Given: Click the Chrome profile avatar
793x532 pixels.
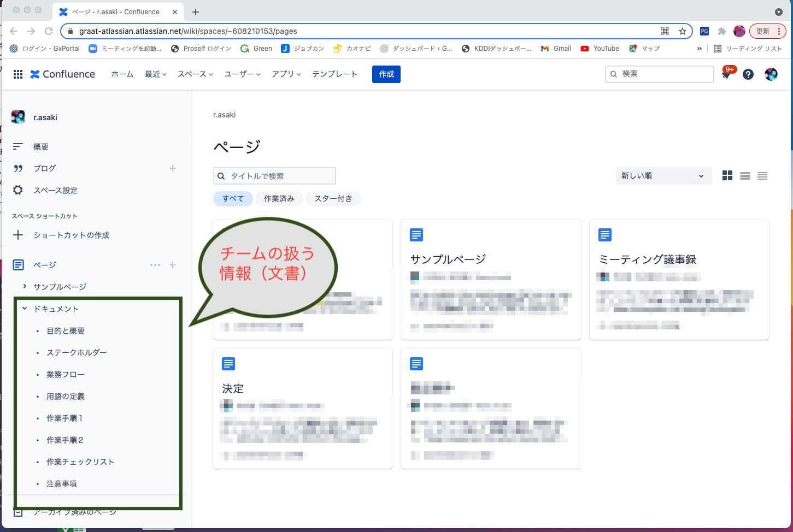Looking at the screenshot, I should [739, 31].
